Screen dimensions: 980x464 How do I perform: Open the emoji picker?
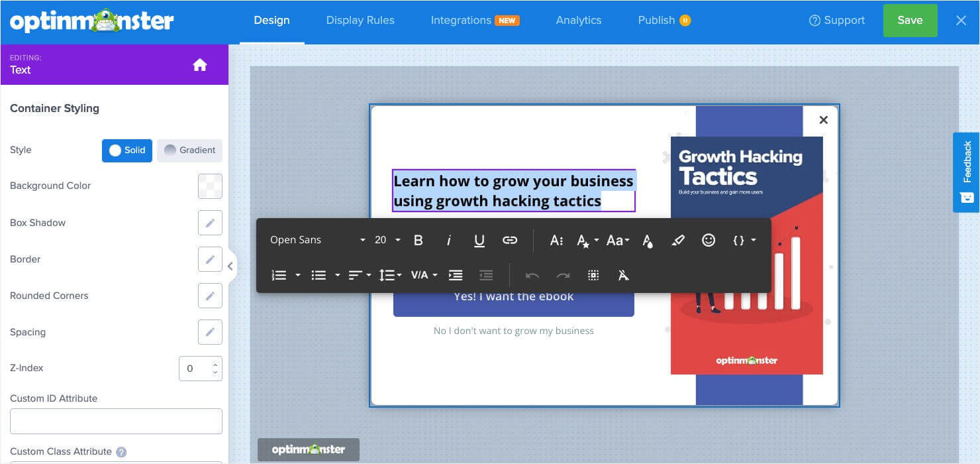tap(708, 240)
